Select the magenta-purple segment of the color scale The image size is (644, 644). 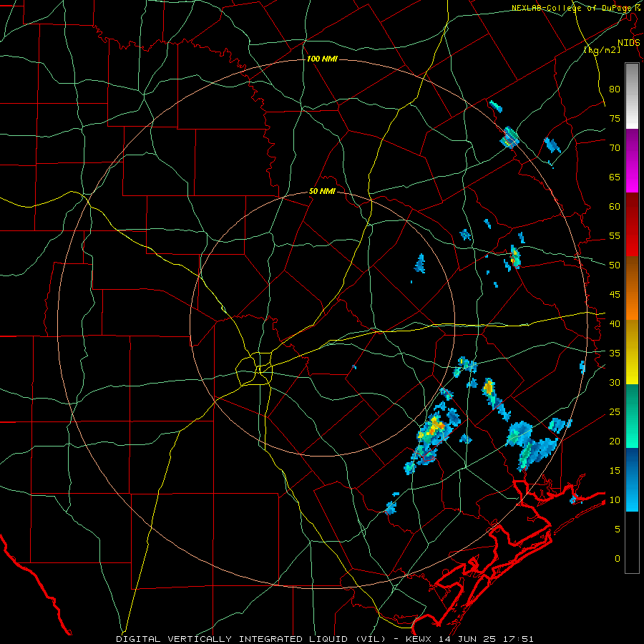pos(632,160)
